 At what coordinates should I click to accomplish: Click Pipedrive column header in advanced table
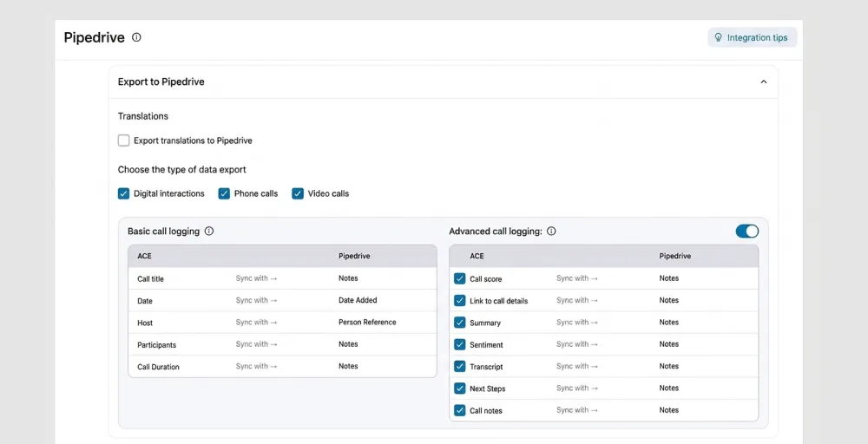tap(674, 256)
